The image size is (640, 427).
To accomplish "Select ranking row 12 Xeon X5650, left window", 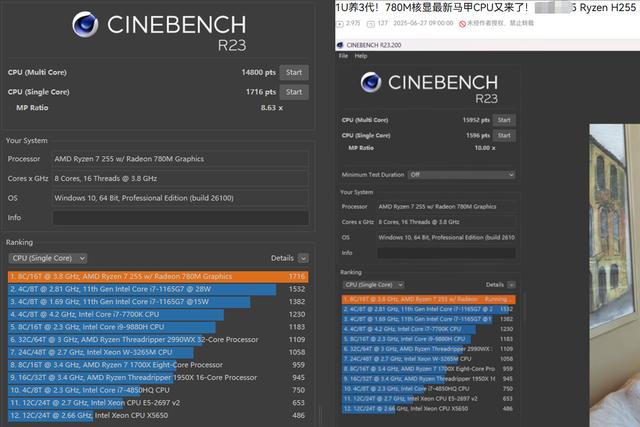I will [158, 416].
